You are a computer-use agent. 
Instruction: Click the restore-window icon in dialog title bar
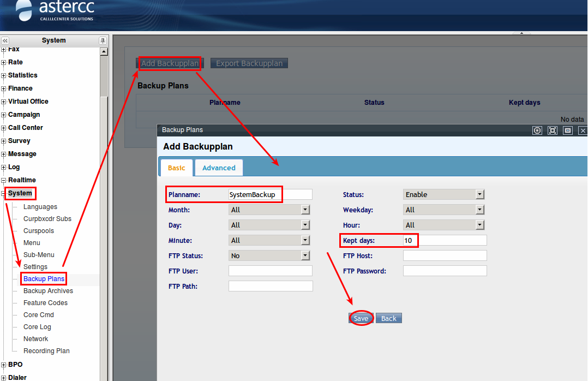coord(568,130)
